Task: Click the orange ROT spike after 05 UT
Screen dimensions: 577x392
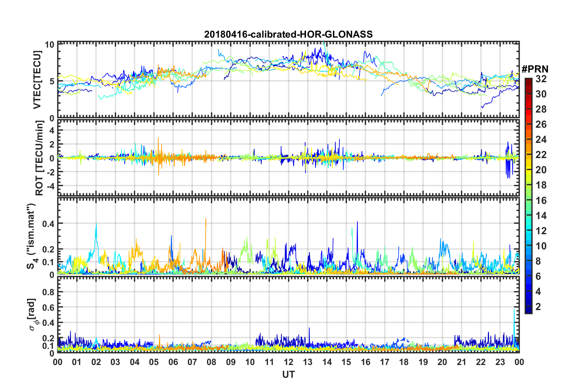Action: click(x=158, y=156)
